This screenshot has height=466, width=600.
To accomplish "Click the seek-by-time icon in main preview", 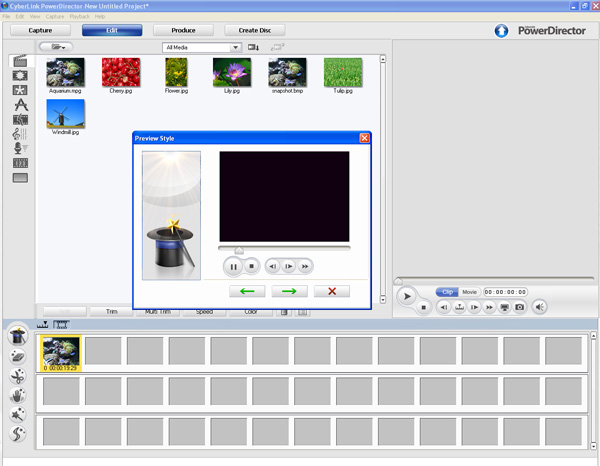I will click(x=459, y=307).
